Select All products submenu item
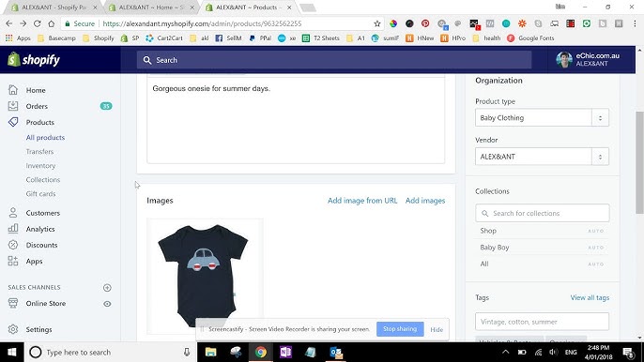Viewport: 644px width, 362px height. click(45, 138)
